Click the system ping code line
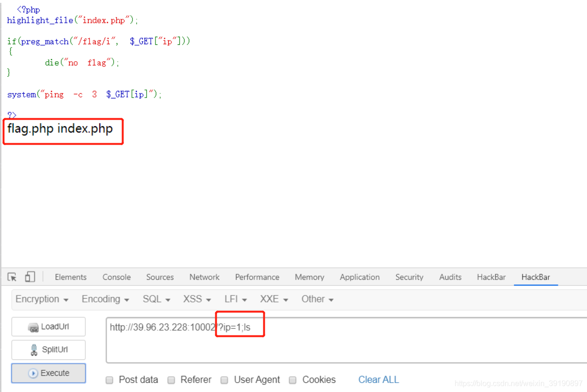Image resolution: width=587 pixels, height=392 pixels. (x=84, y=95)
